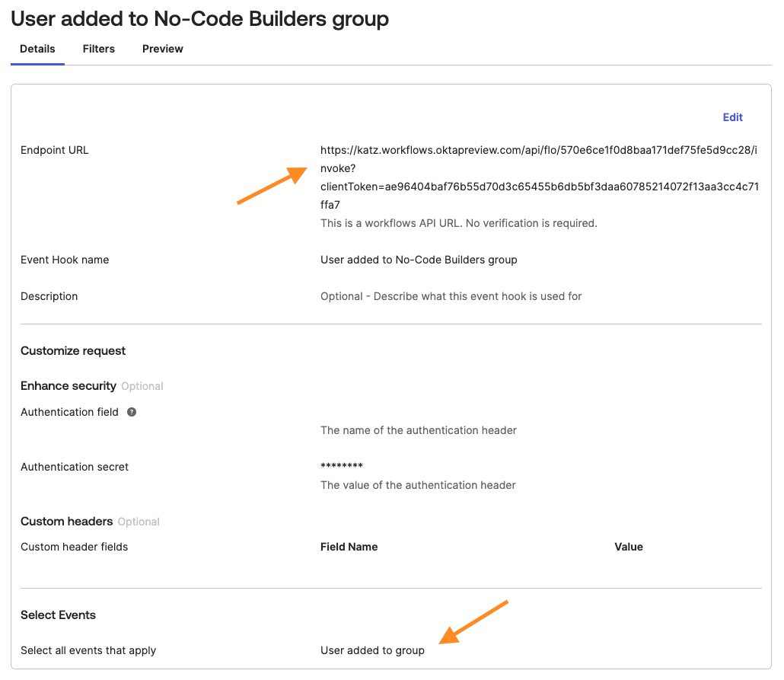Click the 'User added to group' event
This screenshot has width=784, height=680.
click(372, 650)
